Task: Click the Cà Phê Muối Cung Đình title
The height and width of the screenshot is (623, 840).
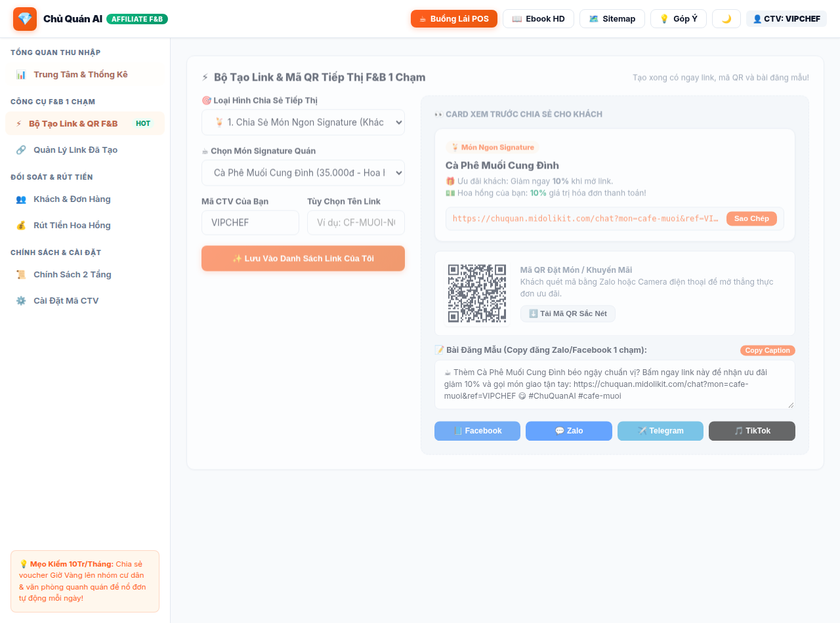Action: [x=502, y=165]
